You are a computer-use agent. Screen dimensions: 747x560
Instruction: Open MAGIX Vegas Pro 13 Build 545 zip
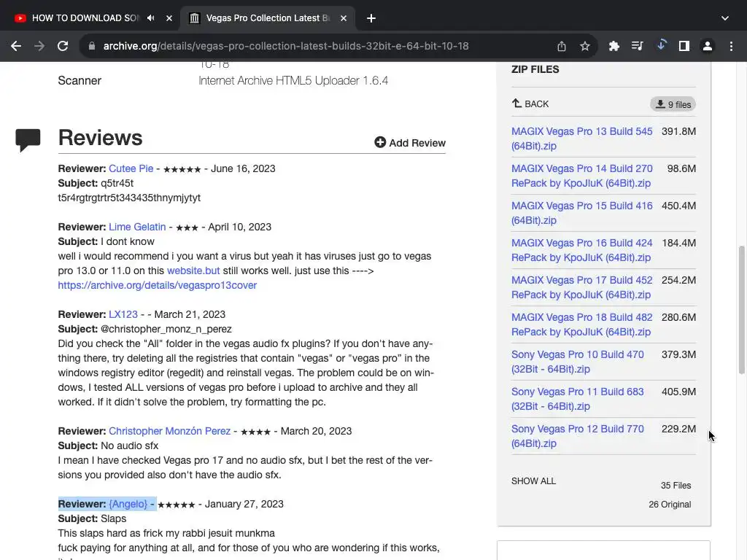coord(581,139)
